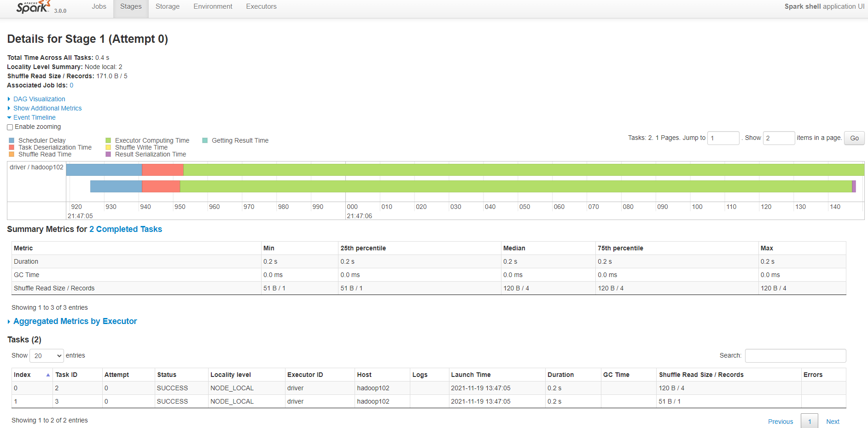868x428 pixels.
Task: Expand Show Additional Metrics
Action: [47, 108]
